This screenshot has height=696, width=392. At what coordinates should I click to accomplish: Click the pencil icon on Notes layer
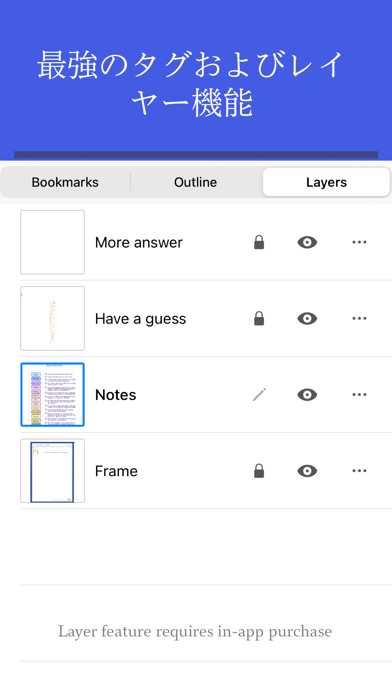coord(259,395)
